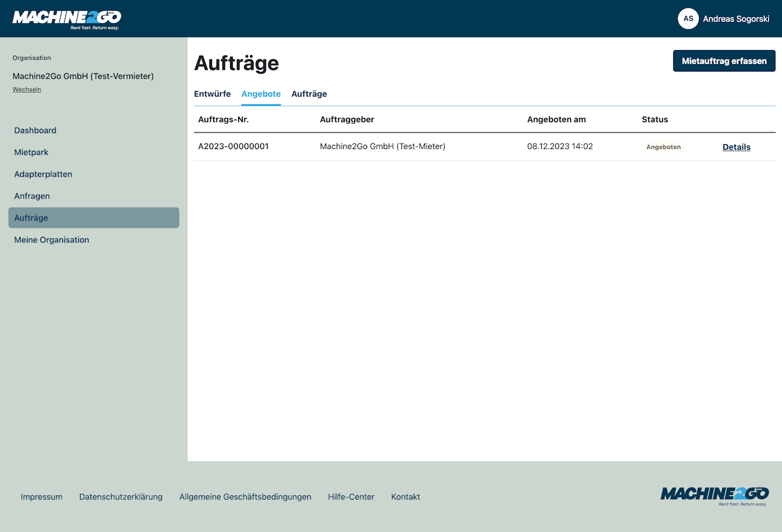782x532 pixels.
Task: Open Adapterplatten sidebar item
Action: click(x=43, y=175)
